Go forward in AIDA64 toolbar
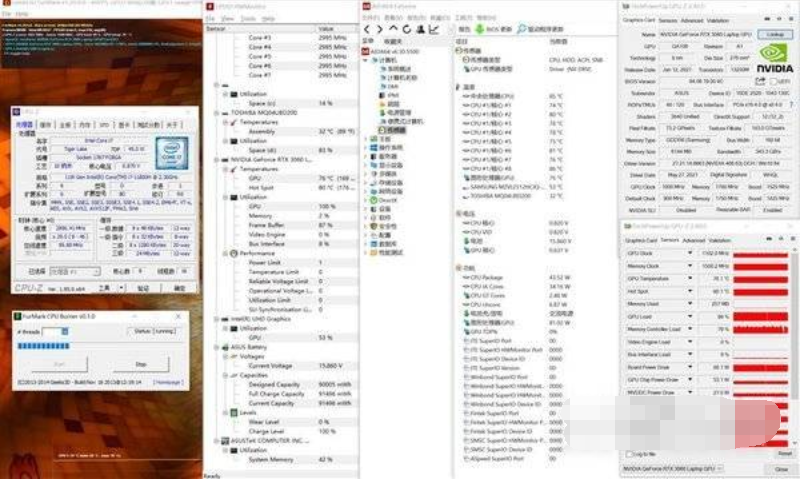Image resolution: width=804 pixels, height=481 pixels. click(379, 29)
